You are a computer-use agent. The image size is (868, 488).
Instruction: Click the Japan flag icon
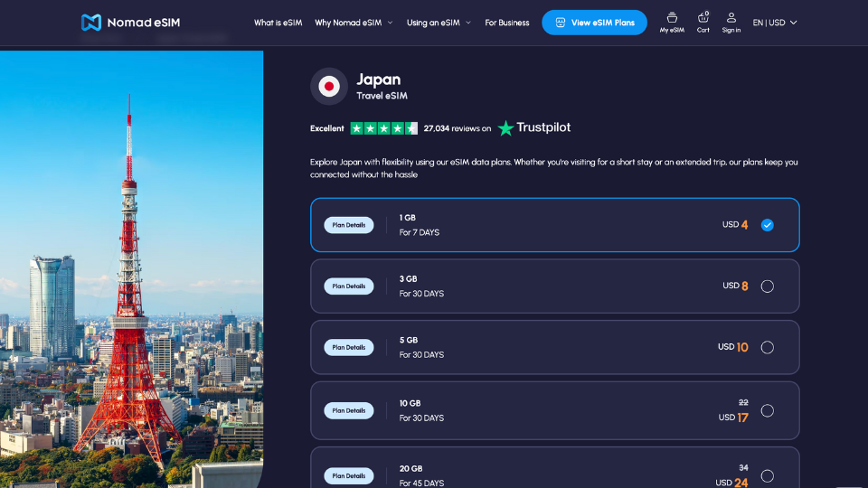329,86
